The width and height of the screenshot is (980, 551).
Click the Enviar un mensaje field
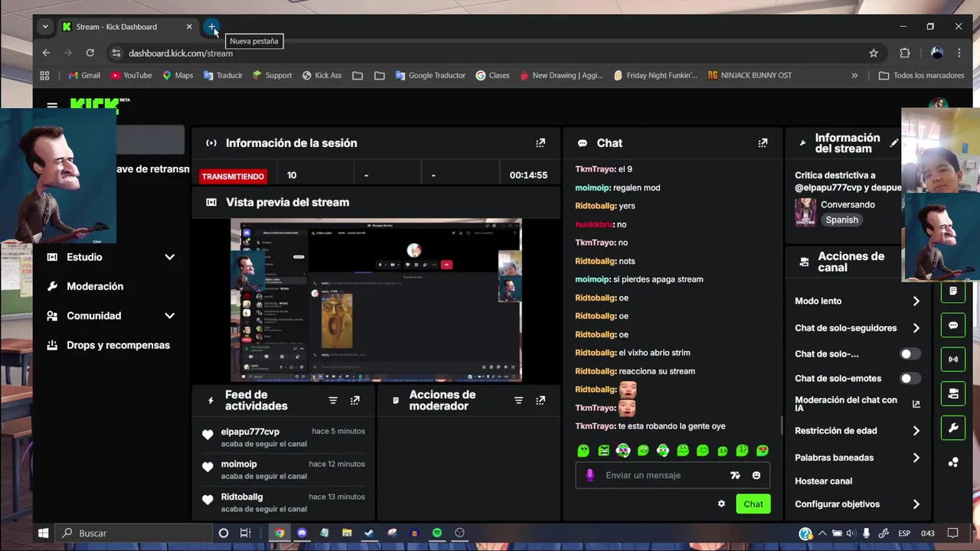tap(672, 475)
